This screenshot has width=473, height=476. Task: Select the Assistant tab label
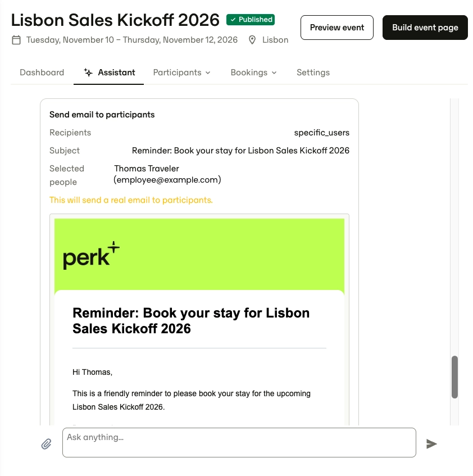116,72
